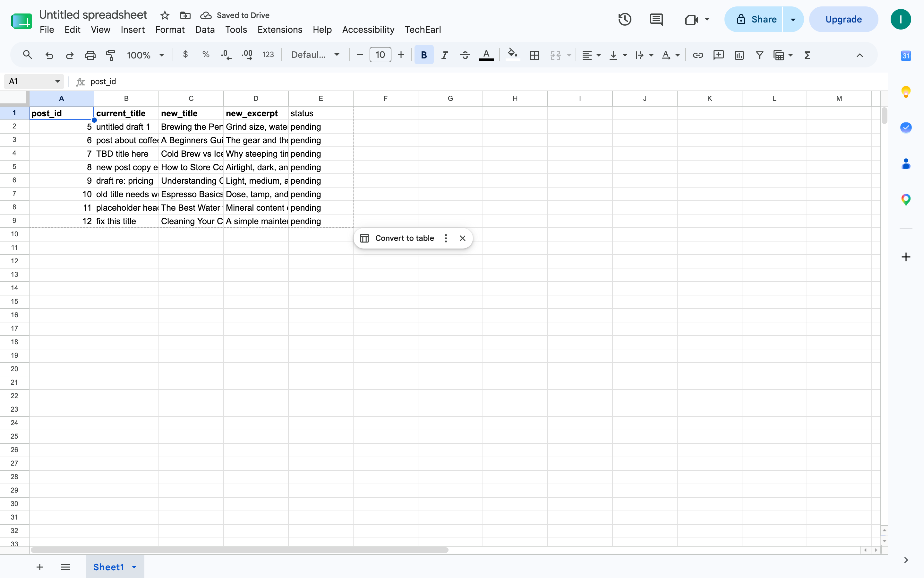
Task: Click Increase decimal places icon
Action: click(x=247, y=55)
